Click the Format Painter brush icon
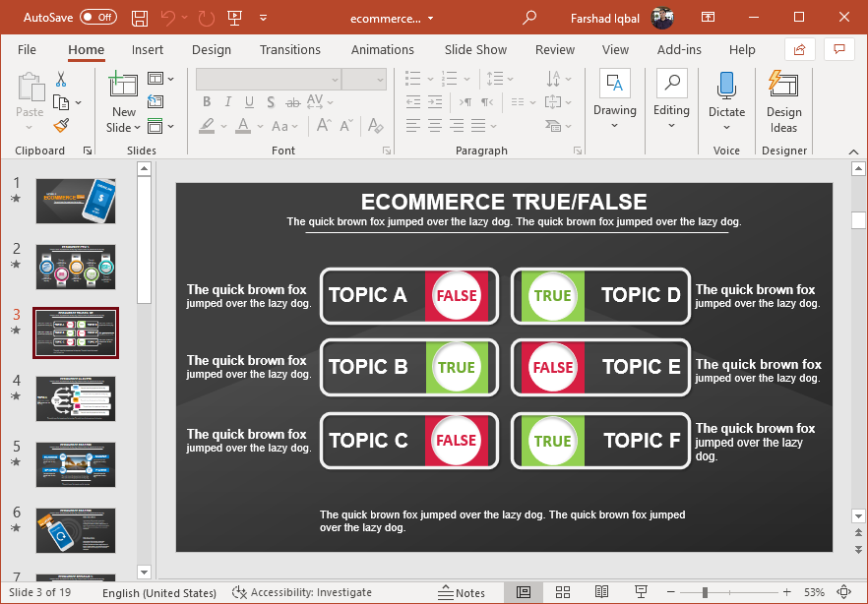Screen dimensions: 868x604 (x=61, y=125)
